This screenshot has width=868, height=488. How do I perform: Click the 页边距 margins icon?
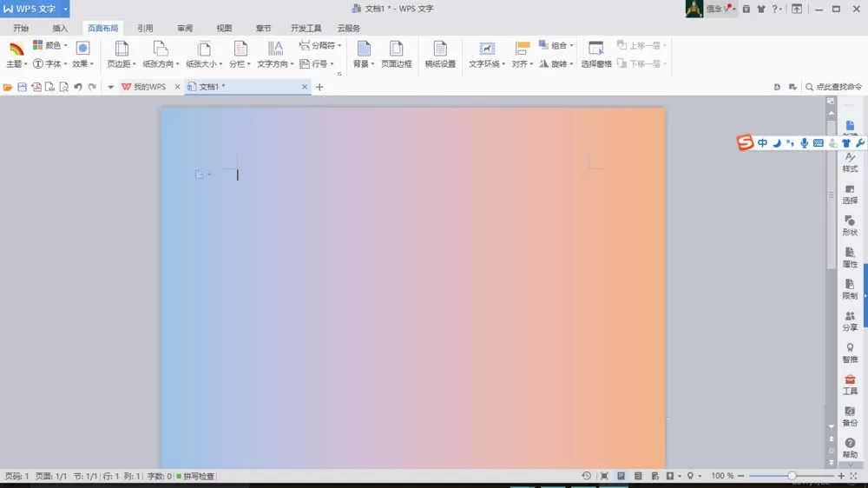[122, 49]
